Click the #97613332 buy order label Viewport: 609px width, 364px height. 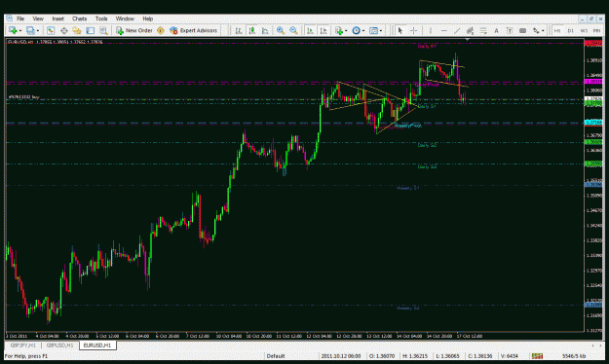[24, 97]
